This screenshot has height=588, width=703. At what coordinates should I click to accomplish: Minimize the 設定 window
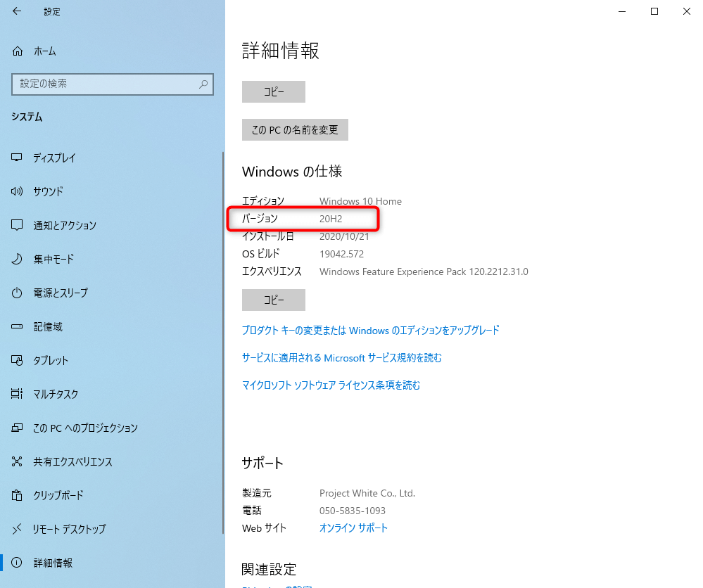[622, 11]
